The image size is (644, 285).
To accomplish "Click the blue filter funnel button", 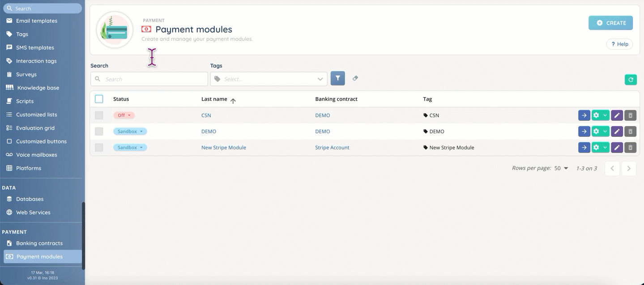I will click(338, 78).
